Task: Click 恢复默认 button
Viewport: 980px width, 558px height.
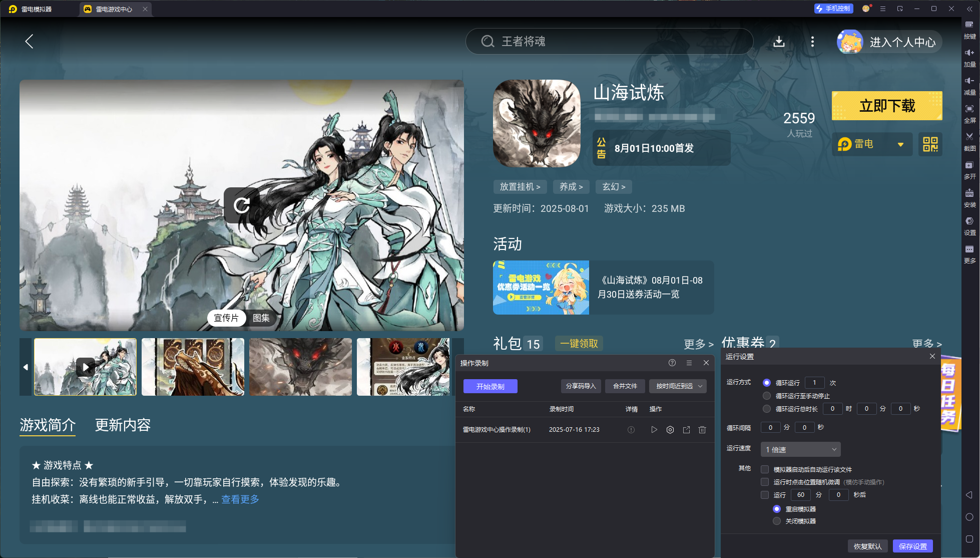Action: pyautogui.click(x=867, y=546)
